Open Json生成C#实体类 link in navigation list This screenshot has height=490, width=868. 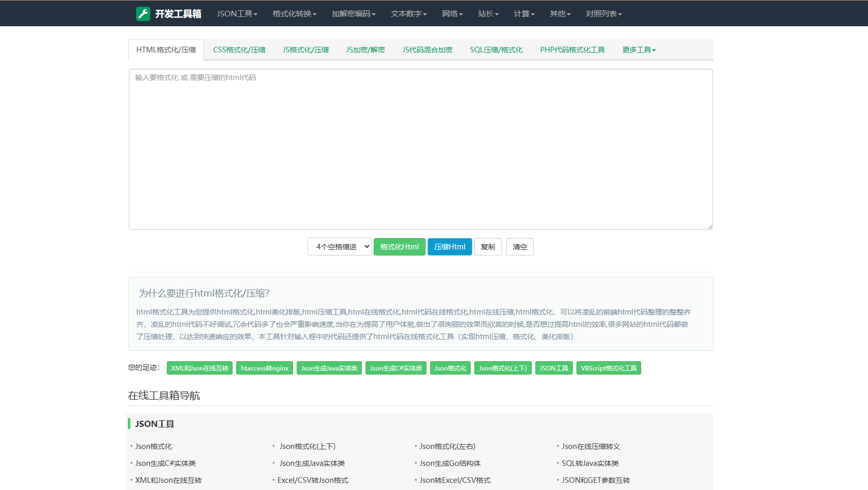[165, 463]
